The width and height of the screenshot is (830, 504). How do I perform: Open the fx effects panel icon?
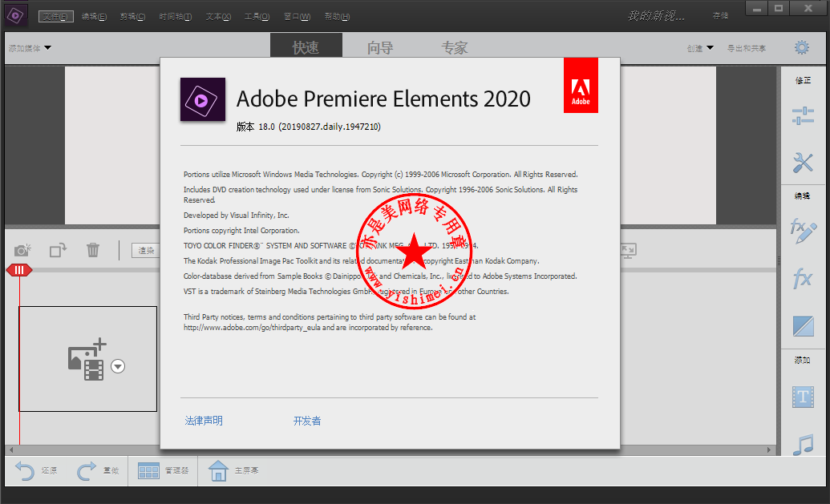click(803, 277)
